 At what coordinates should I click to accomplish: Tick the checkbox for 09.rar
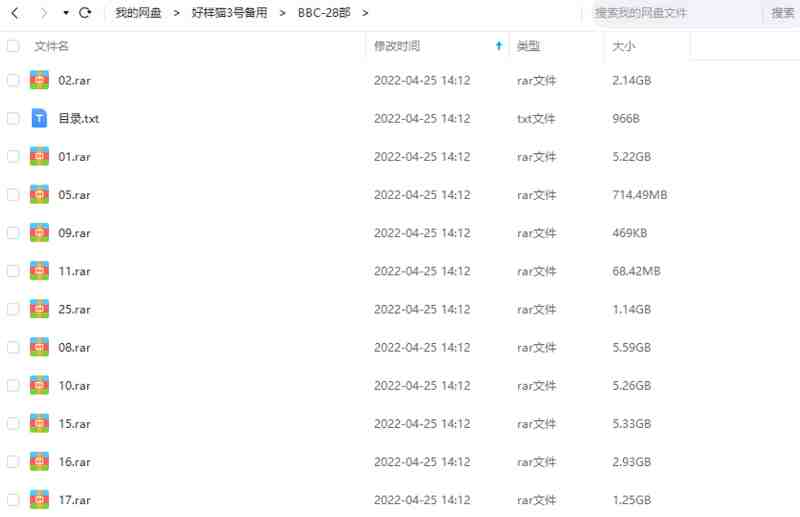click(13, 233)
